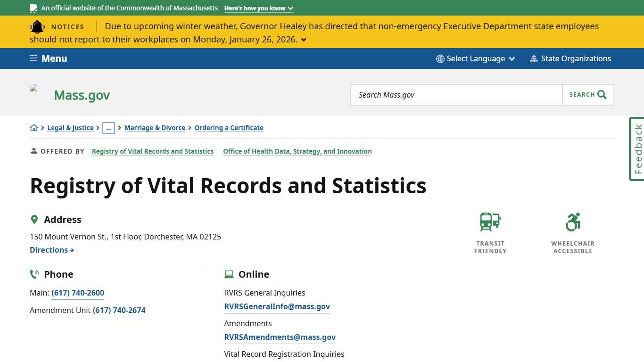Expand the winter weather notice chevron

303,40
